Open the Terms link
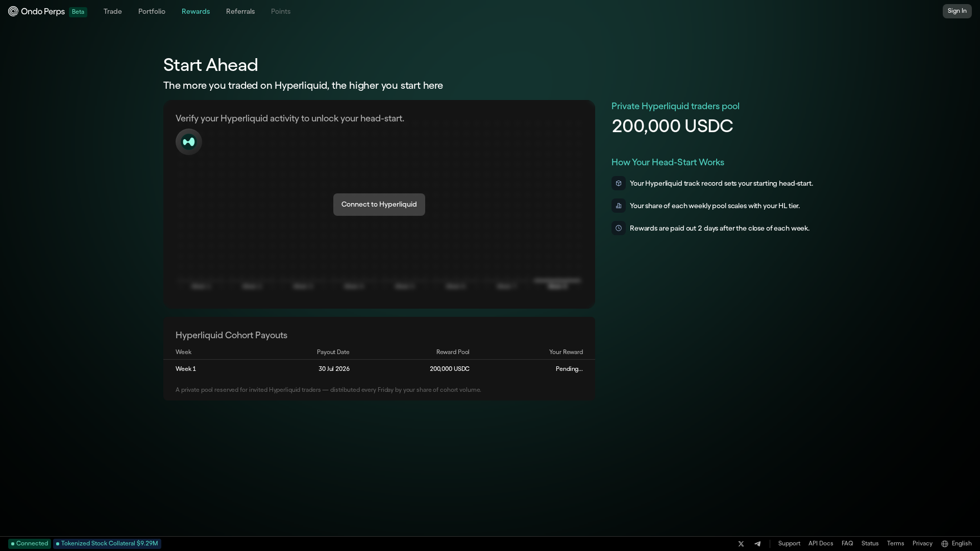 pyautogui.click(x=895, y=544)
